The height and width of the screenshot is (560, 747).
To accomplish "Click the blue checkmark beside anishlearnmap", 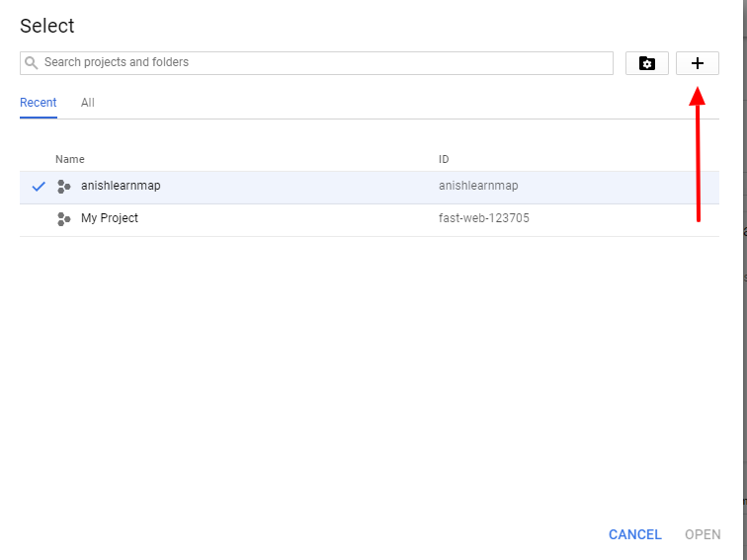I will click(39, 187).
